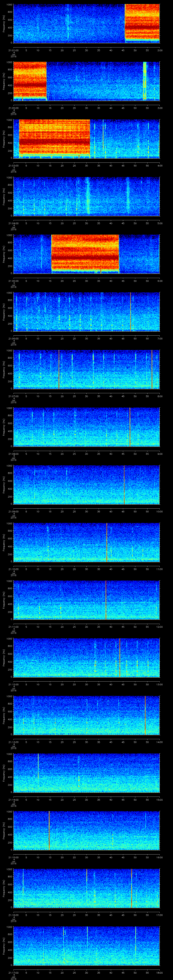This screenshot has width=173, height=980.
Task: Click the 21:08:00 start time label
Action: coord(13,454)
